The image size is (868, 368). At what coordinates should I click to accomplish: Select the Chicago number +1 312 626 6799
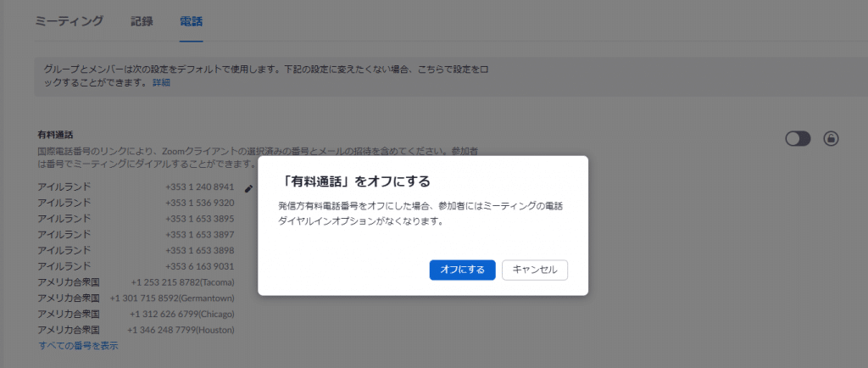[181, 314]
